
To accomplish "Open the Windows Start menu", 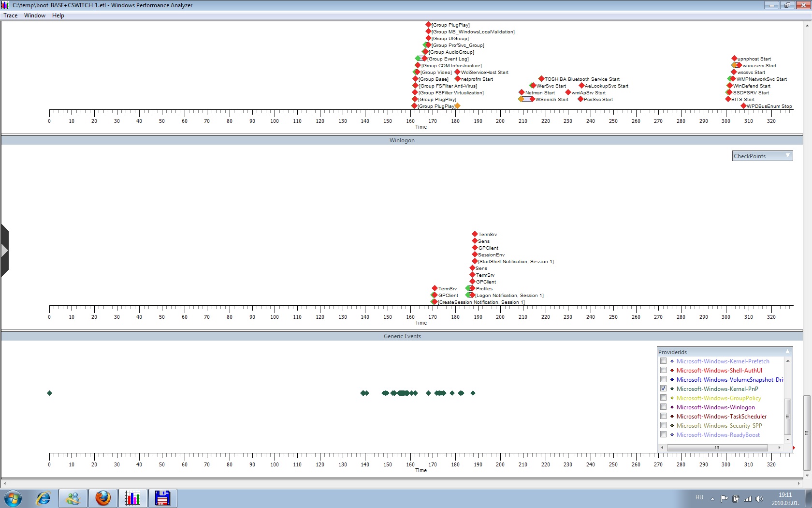I will coord(13,498).
